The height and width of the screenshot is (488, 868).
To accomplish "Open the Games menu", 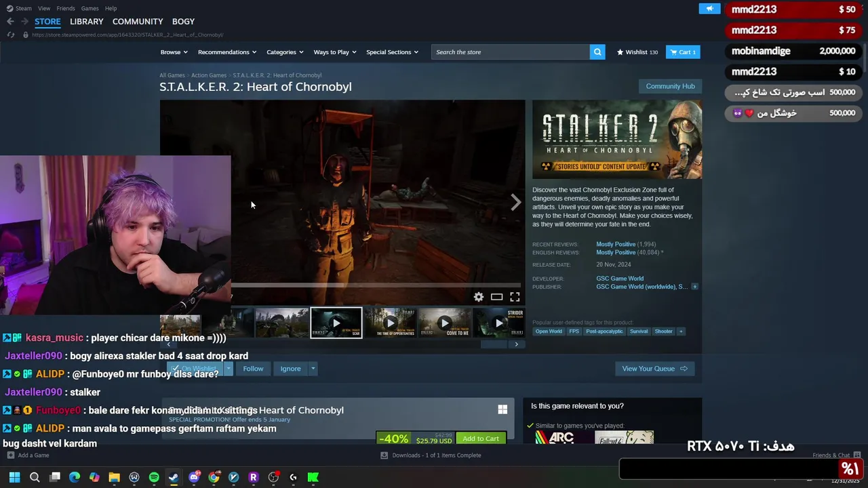I will [90, 8].
